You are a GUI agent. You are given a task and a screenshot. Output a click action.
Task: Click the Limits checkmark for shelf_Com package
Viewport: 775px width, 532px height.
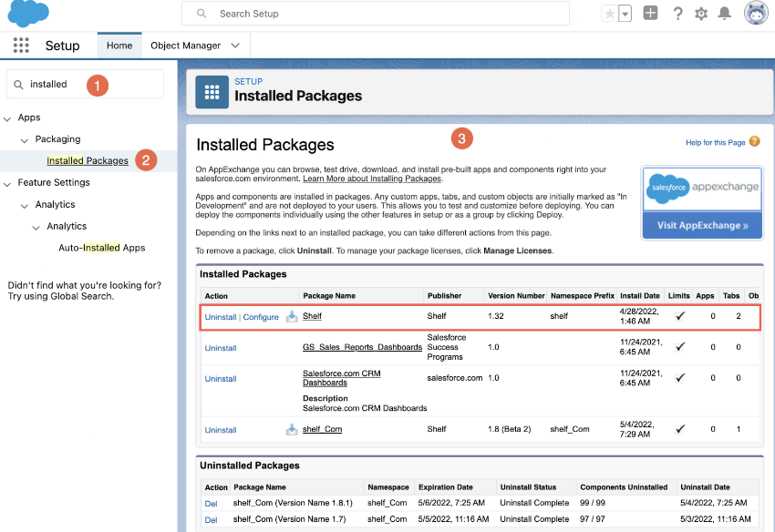(679, 429)
